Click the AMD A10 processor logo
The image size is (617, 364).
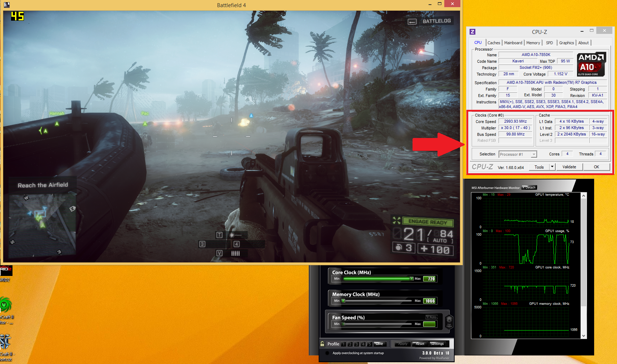[x=591, y=64]
